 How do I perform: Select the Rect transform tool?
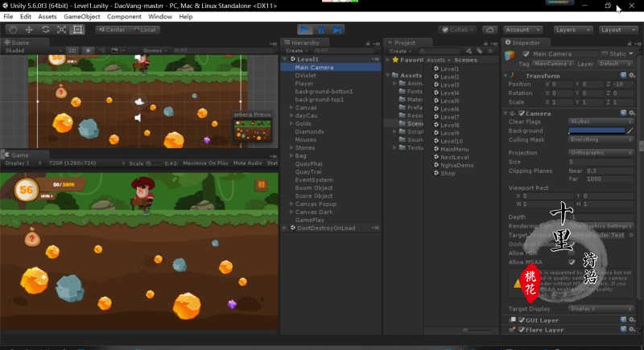click(77, 30)
